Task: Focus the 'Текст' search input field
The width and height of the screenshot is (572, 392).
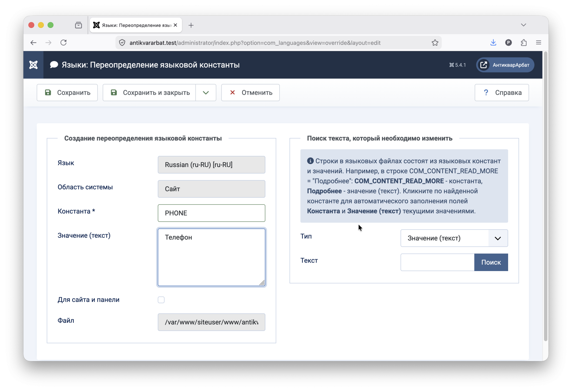Action: (x=437, y=262)
